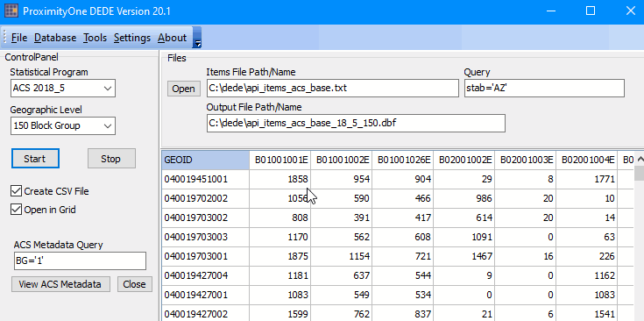Screen dimensions: 644x321
Task: Open the About menu
Action: click(x=172, y=38)
